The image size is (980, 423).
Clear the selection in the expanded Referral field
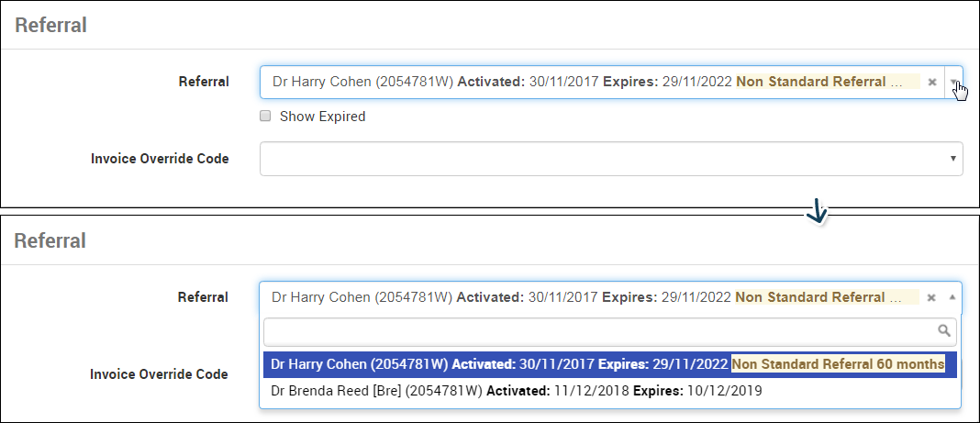pyautogui.click(x=931, y=297)
